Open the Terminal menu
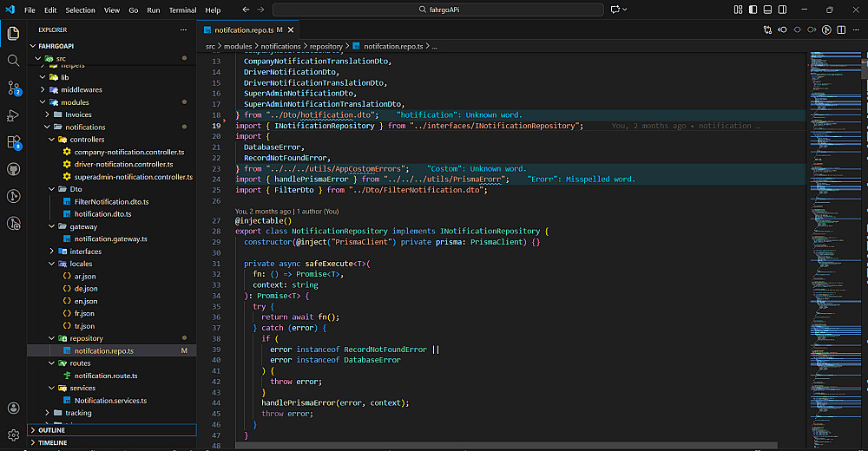Viewport: 868px width, 451px height. tap(182, 10)
